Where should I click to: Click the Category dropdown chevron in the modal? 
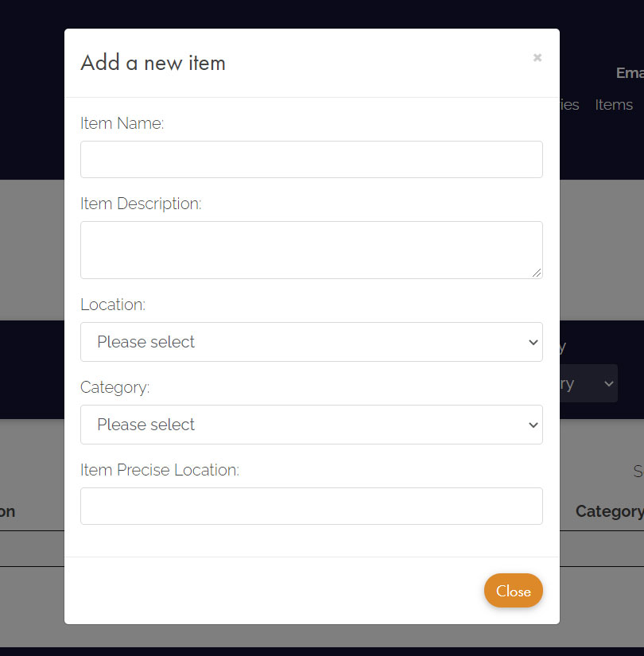coord(533,425)
